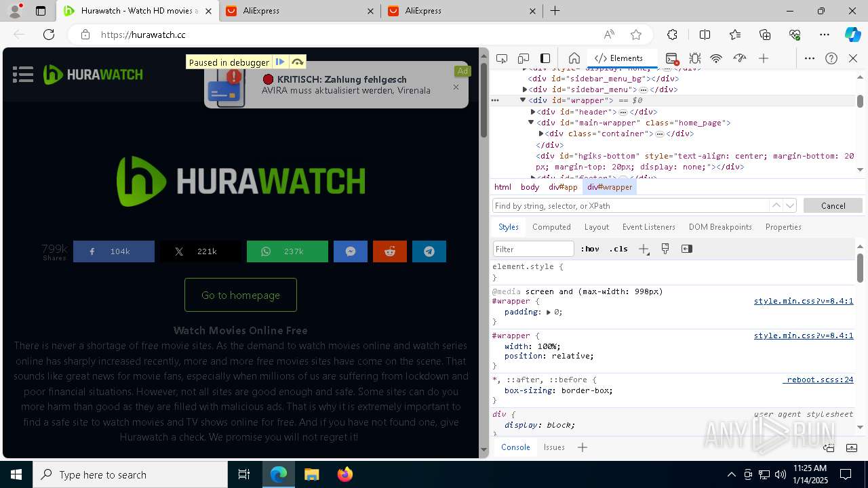Toggle computed styles sidebar icon
Viewport: 868px width, 488px height.
(687, 249)
